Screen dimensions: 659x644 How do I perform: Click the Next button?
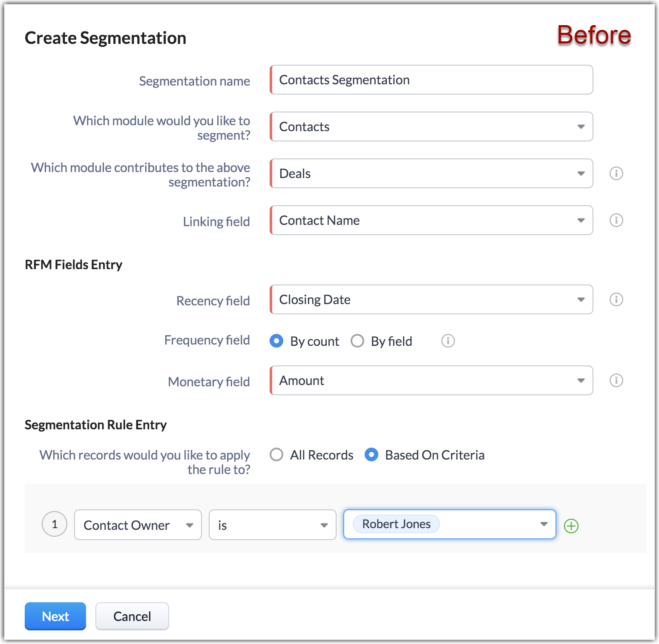[55, 616]
